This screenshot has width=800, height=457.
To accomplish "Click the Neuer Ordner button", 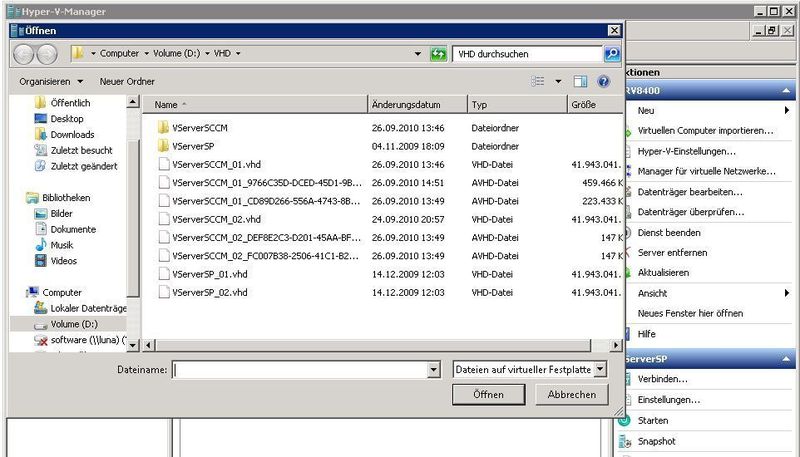I will point(127,82).
